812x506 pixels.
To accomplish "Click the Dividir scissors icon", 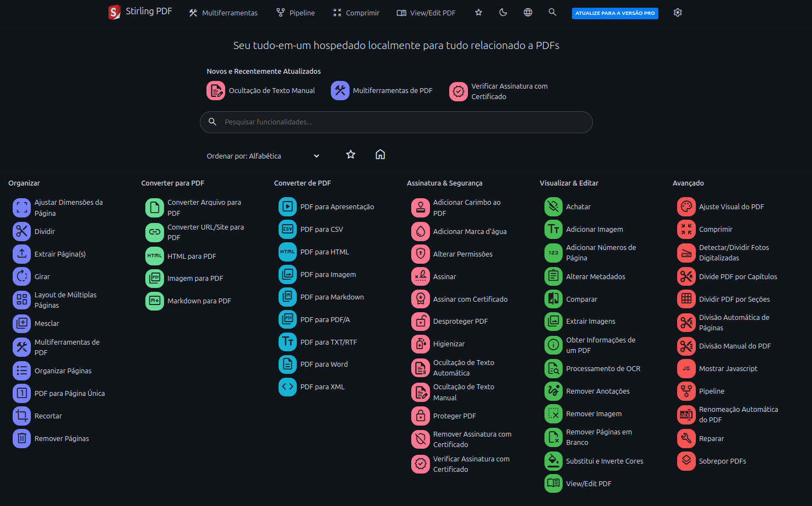I will pos(22,231).
